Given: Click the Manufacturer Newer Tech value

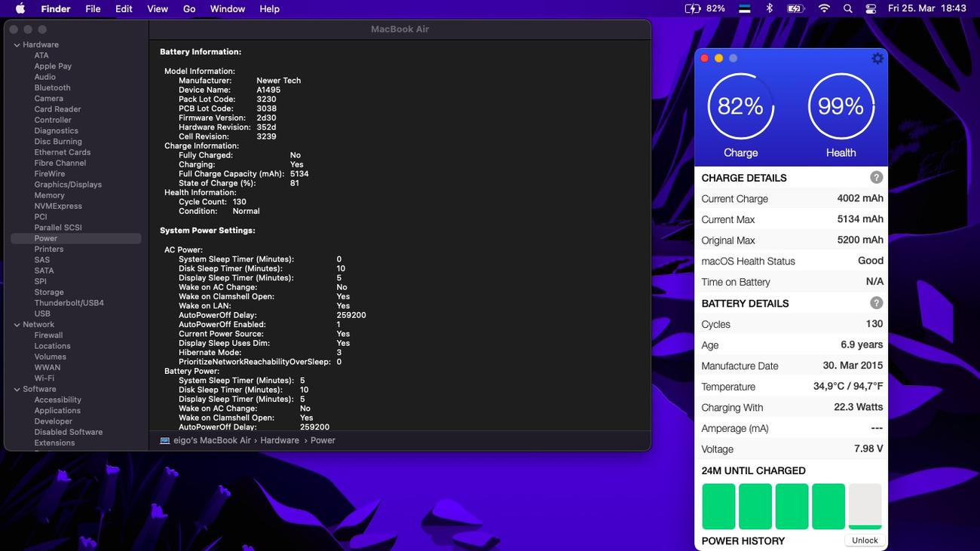Looking at the screenshot, I should tap(278, 81).
